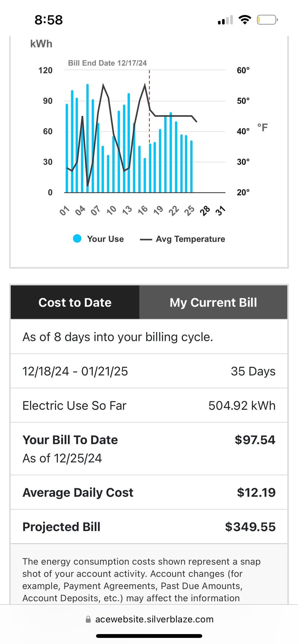Tap the home indicator bar at bottom

149,636
